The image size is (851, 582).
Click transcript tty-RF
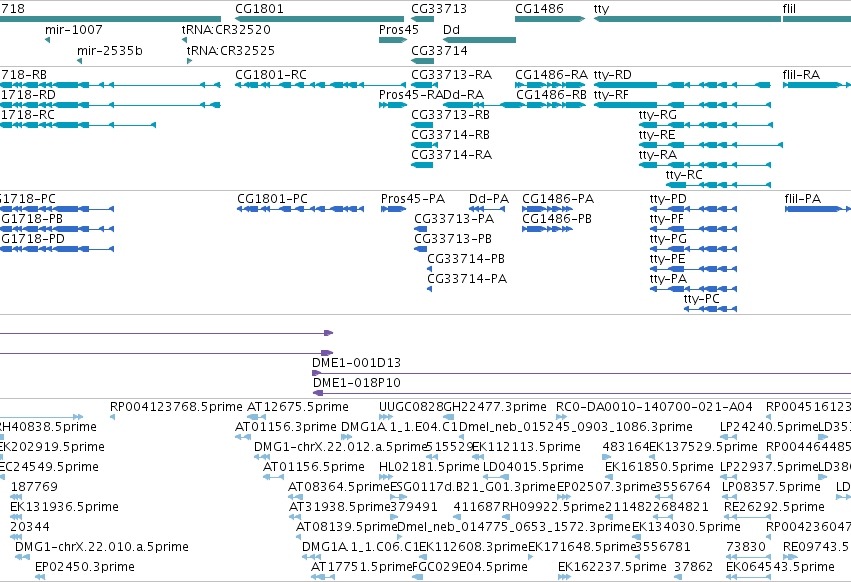[682, 105]
